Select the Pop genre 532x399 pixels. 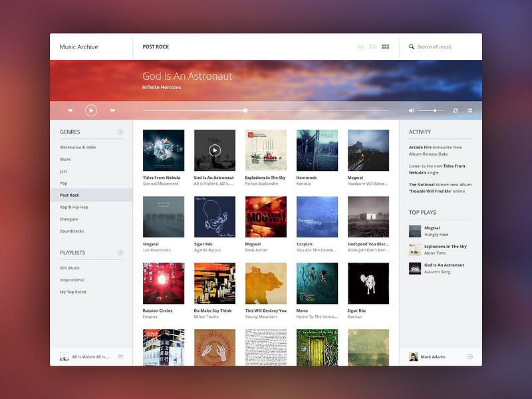click(x=63, y=184)
